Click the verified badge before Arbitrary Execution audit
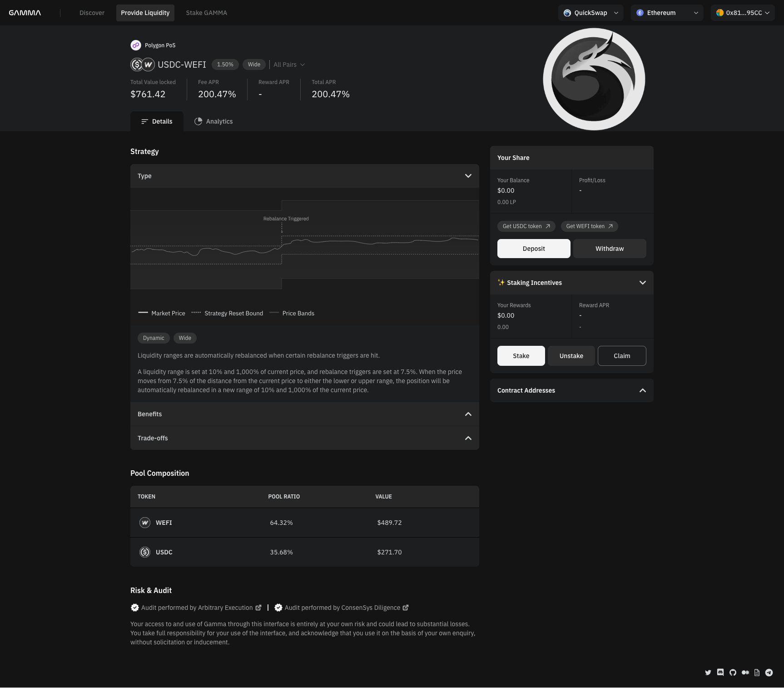 point(135,608)
